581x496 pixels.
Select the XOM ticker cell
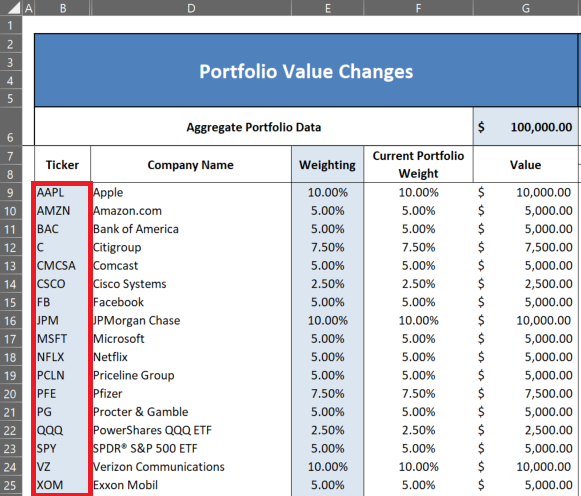tap(62, 485)
